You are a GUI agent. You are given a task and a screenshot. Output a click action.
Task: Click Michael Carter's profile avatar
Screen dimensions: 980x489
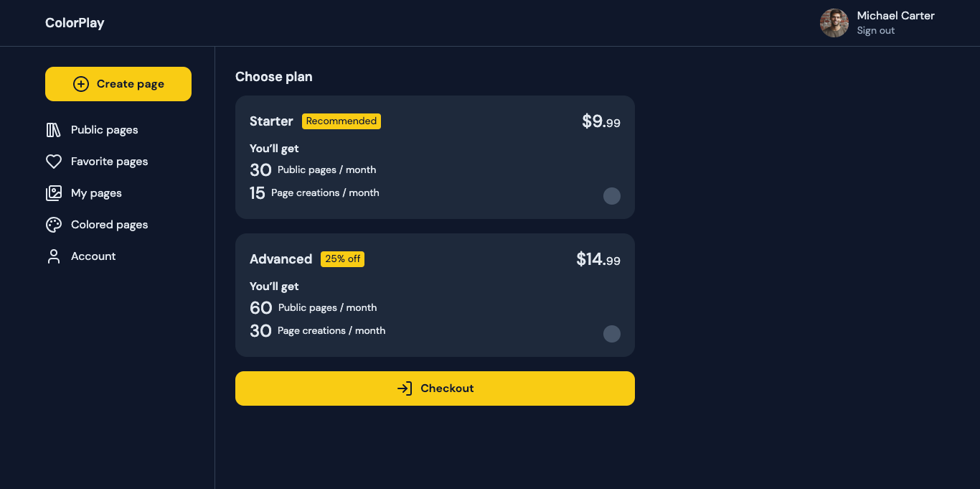[x=834, y=23]
